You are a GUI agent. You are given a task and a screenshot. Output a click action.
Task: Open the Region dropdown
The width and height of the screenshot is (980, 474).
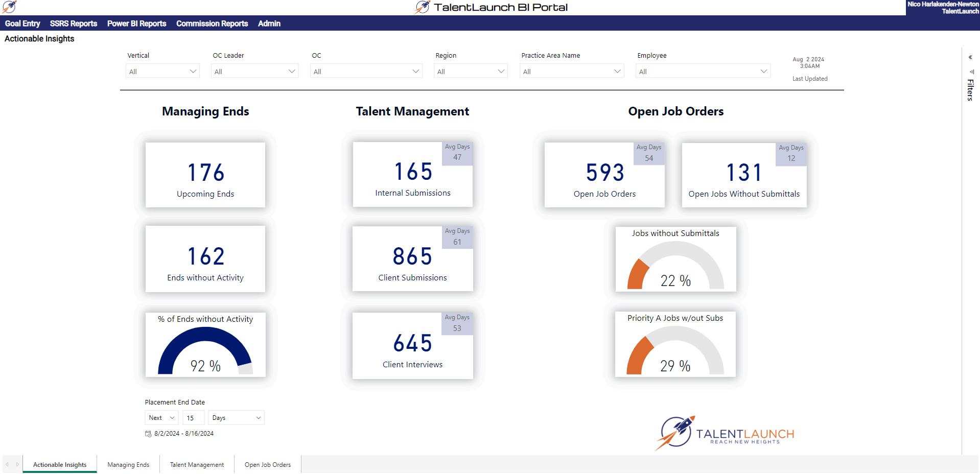(471, 71)
